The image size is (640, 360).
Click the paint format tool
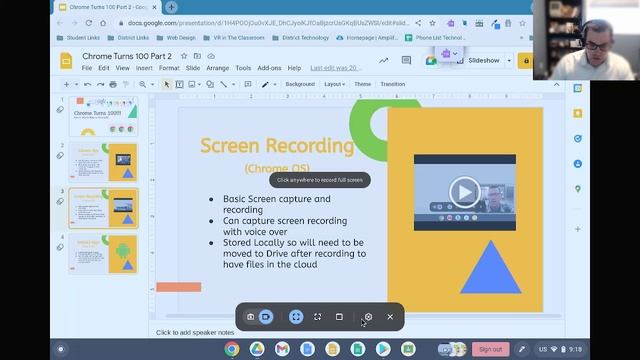[126, 84]
